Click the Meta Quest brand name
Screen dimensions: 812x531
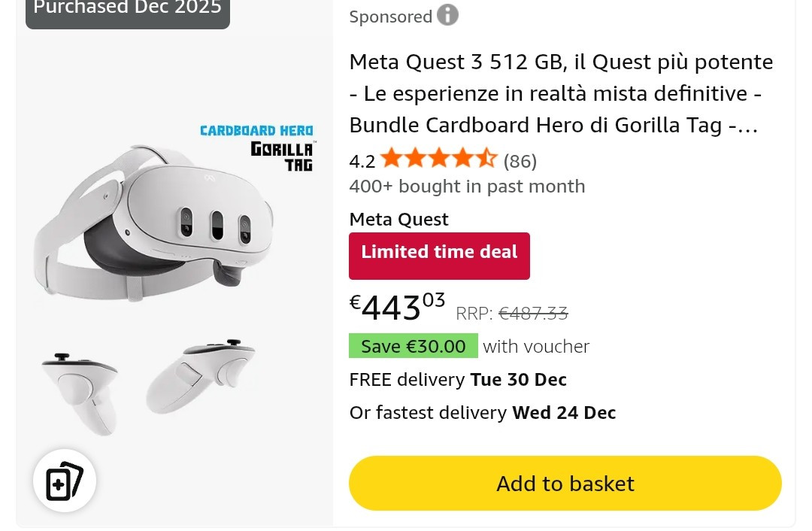pyautogui.click(x=398, y=220)
